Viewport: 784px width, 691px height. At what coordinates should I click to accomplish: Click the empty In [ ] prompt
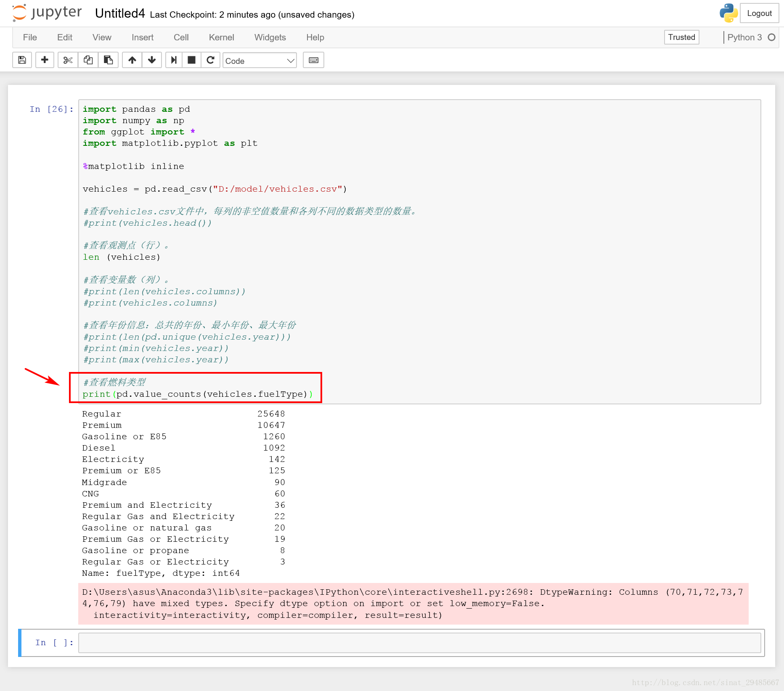point(54,643)
